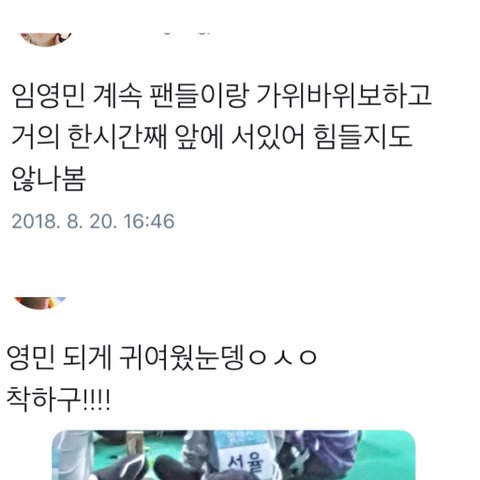Tap the text 착하구!!!!
Screen dimensions: 480x480
point(58,399)
